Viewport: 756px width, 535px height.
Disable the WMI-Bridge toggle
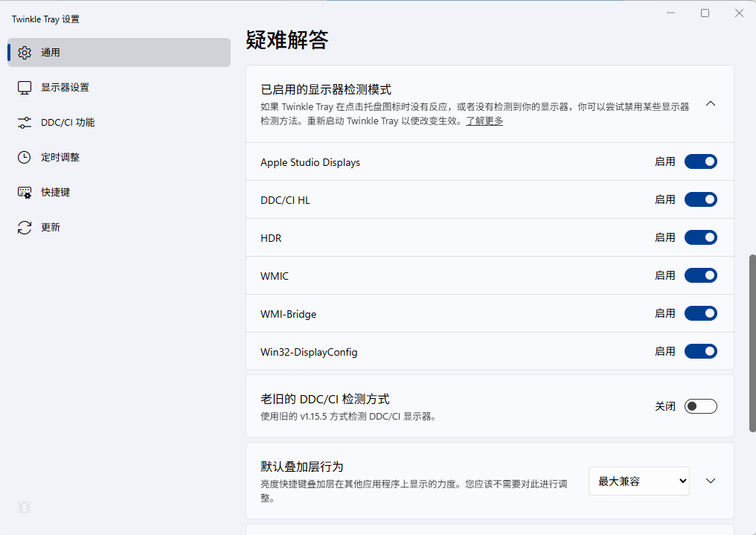click(700, 313)
